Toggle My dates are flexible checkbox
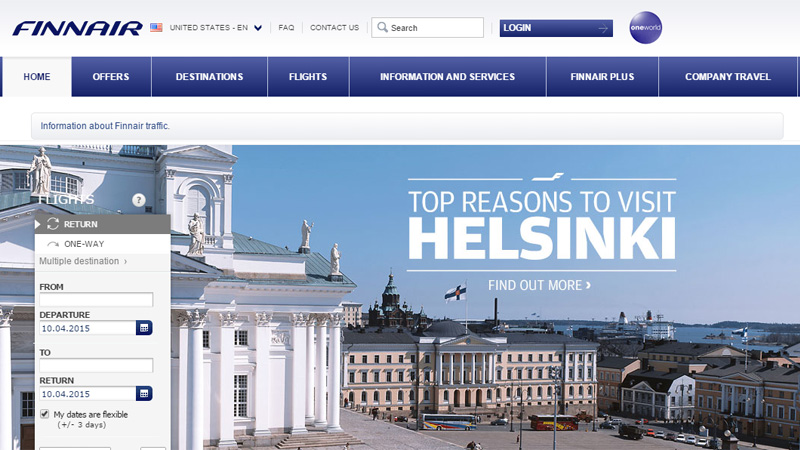This screenshot has height=450, width=800. tap(44, 414)
